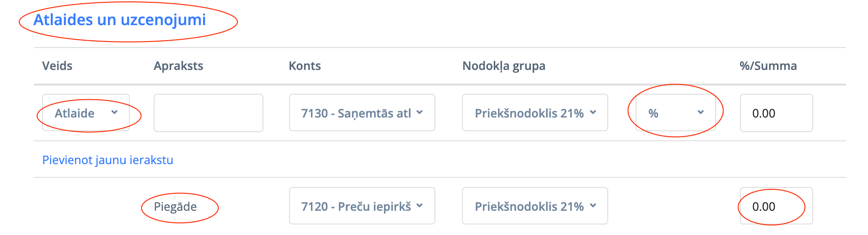Viewport: 868px width, 235px height.
Task: Click the %/Summa field in the Atlaide row
Action: pos(776,113)
